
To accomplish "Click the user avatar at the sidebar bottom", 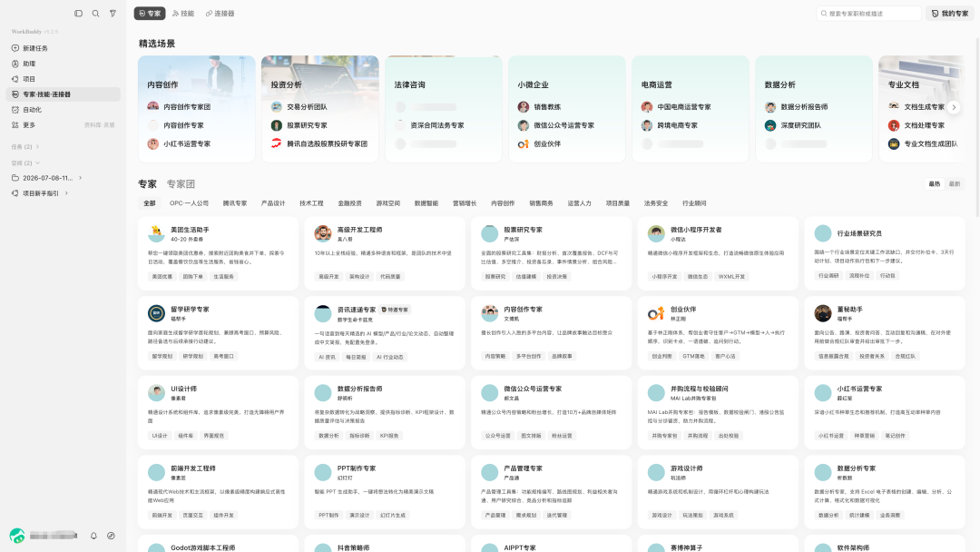I will pos(17,536).
